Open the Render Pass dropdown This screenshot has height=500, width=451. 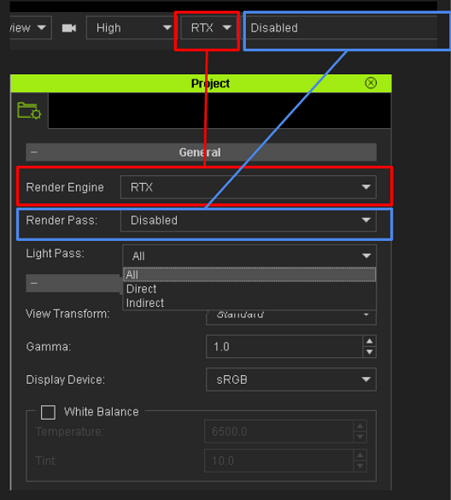tap(248, 220)
